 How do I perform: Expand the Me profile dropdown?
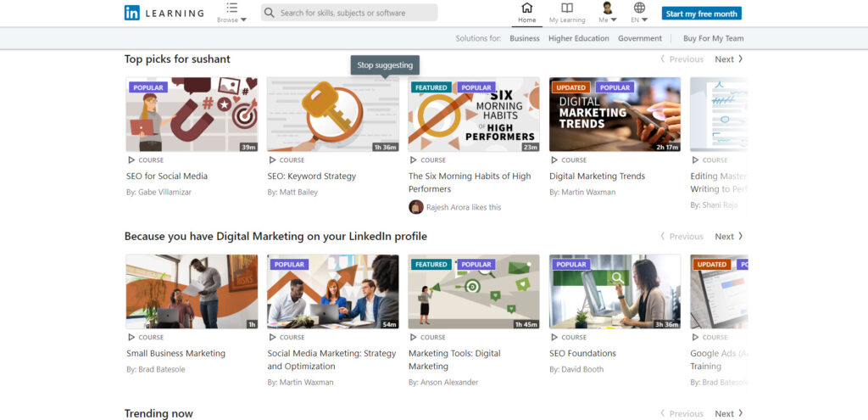(x=607, y=13)
